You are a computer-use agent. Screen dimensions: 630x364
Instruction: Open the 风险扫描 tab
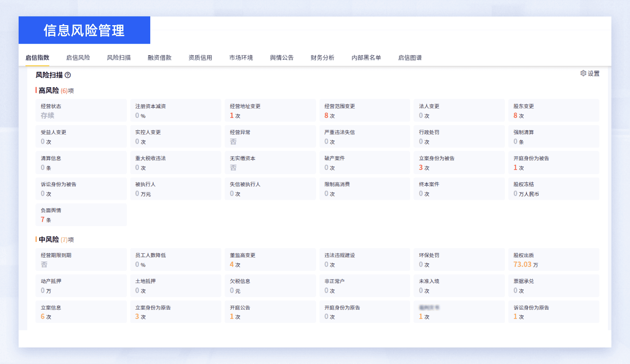tap(119, 58)
